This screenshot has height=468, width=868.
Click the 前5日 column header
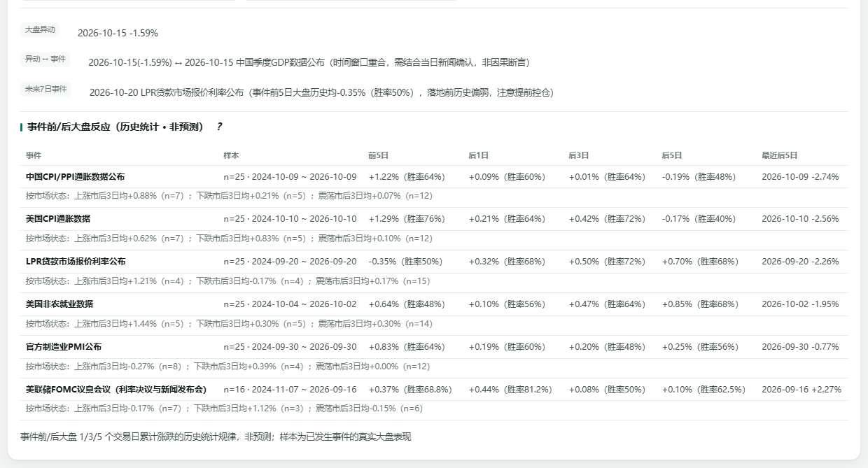(378, 155)
